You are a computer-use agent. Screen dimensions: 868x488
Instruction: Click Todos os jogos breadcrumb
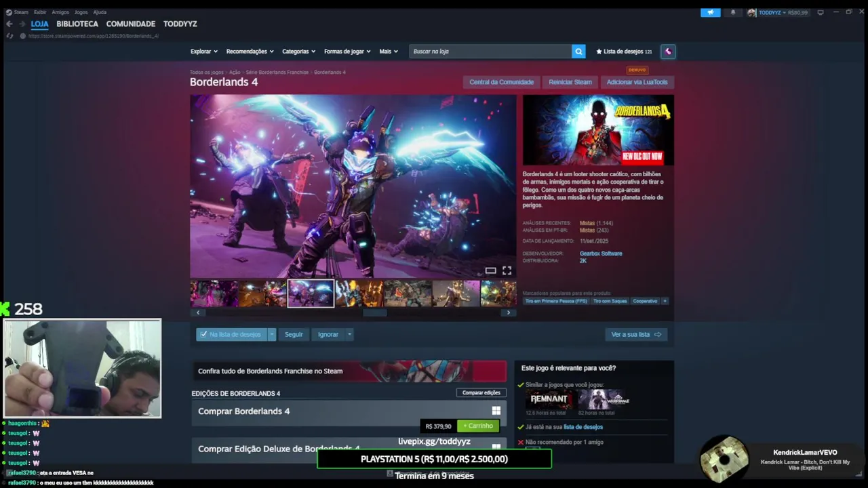click(207, 72)
